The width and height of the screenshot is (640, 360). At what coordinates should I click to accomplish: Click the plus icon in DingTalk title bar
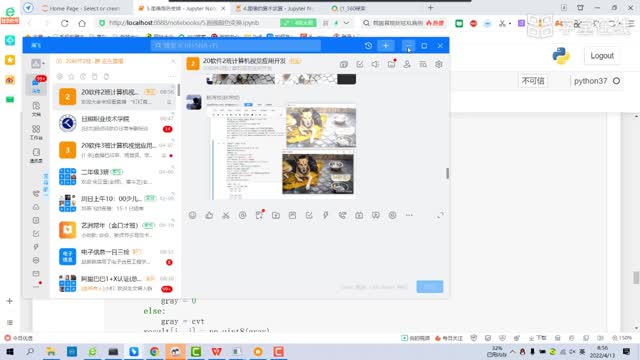click(386, 45)
